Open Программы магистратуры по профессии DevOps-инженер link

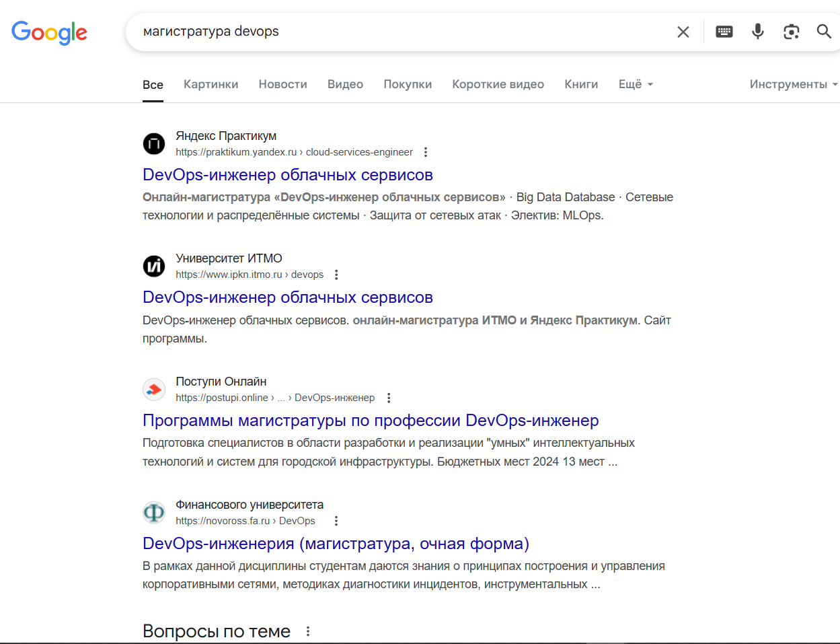coord(371,421)
